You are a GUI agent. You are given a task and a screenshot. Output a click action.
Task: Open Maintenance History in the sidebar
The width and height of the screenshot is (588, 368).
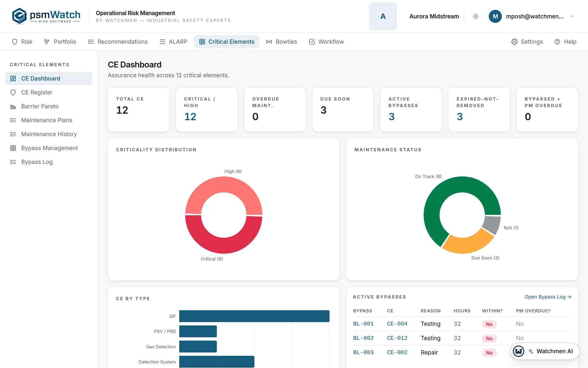[x=49, y=134]
